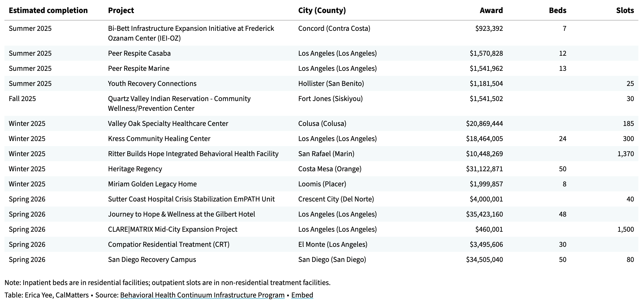644x304 pixels.
Task: Select the Peer Respite Casaba project row
Action: pyautogui.click(x=139, y=53)
